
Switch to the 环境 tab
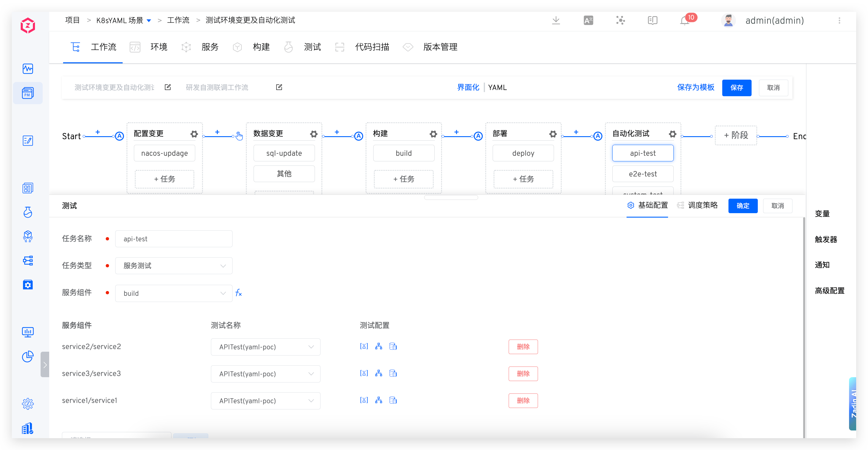click(158, 47)
